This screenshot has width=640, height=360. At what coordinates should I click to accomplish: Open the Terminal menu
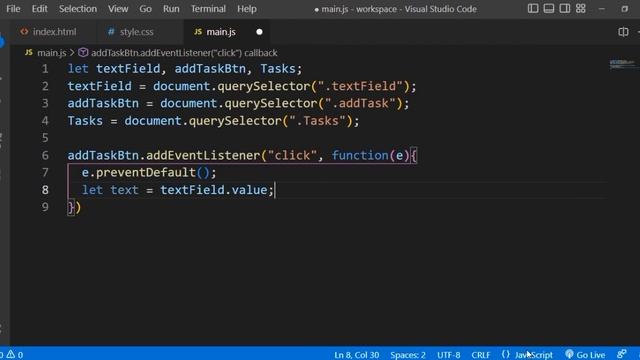point(208,9)
